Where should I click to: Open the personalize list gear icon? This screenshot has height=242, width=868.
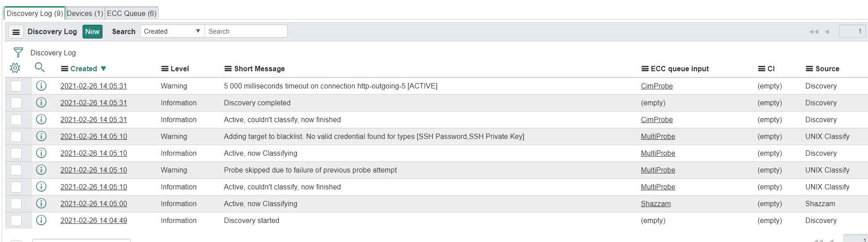(x=15, y=68)
